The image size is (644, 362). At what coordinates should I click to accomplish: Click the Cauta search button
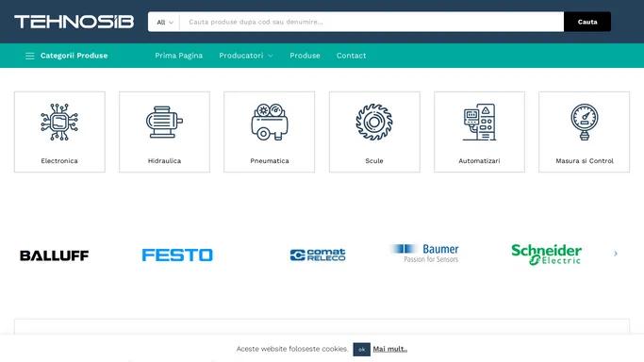click(x=587, y=22)
